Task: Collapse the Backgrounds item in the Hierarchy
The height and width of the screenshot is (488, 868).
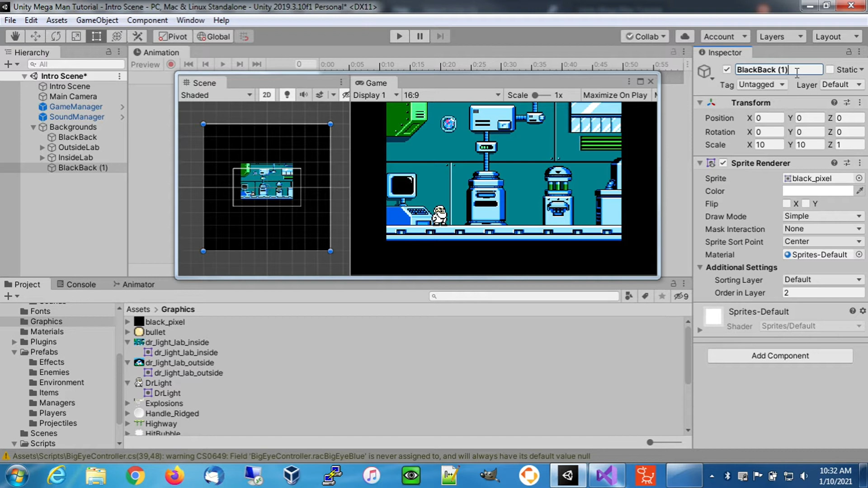Action: coord(33,127)
